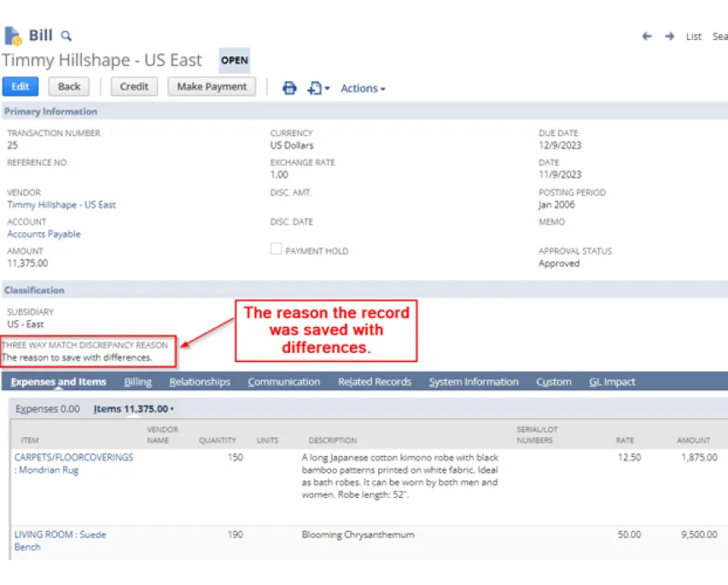728x585 pixels.
Task: Click the Credit button
Action: [x=134, y=86]
